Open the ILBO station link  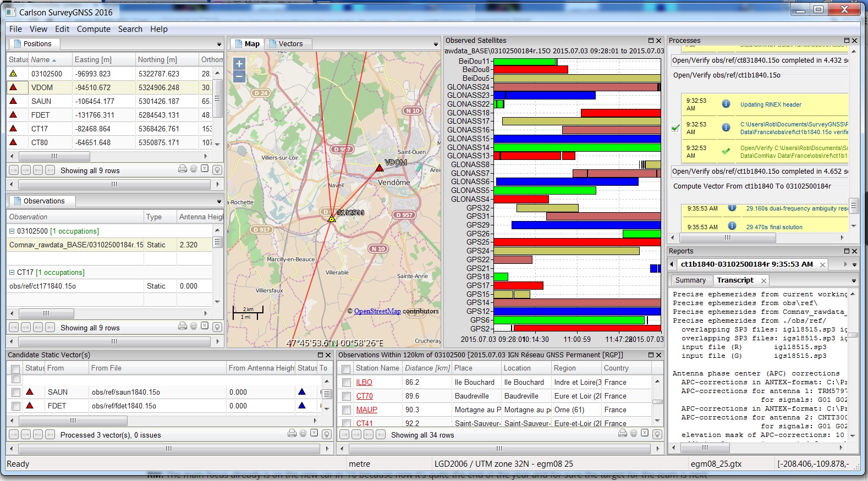(x=364, y=383)
